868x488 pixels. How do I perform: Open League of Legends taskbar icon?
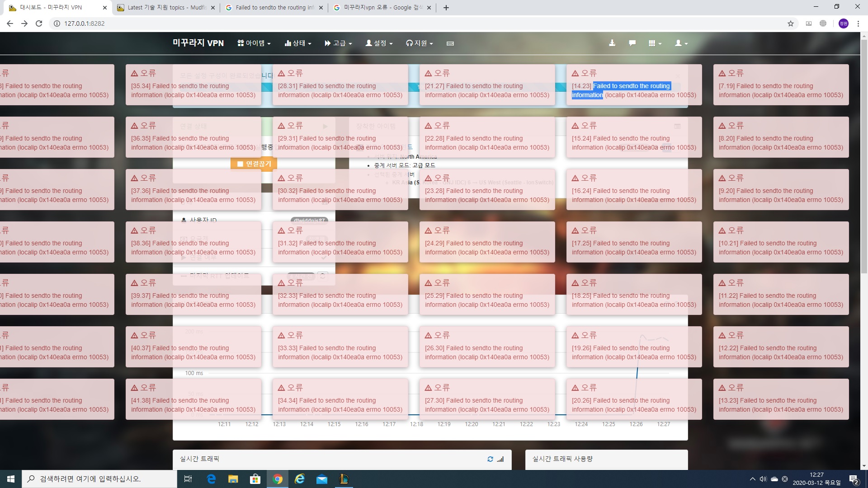tap(344, 479)
